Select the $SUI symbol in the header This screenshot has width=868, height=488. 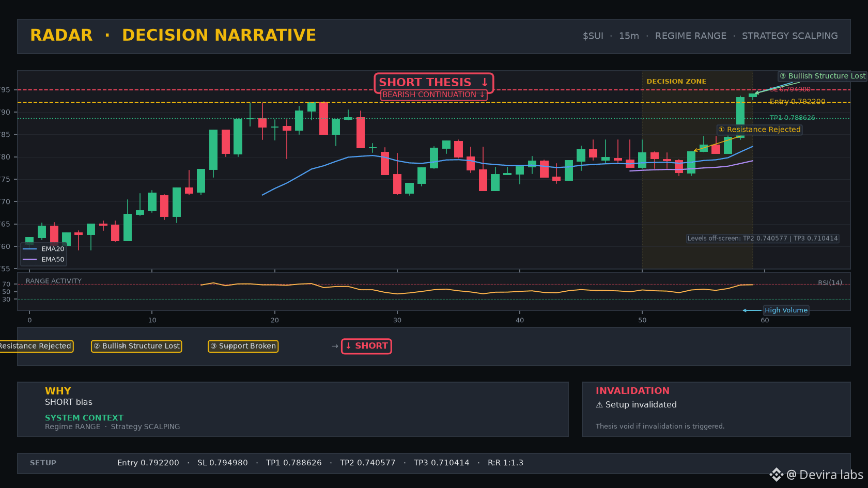(x=593, y=36)
